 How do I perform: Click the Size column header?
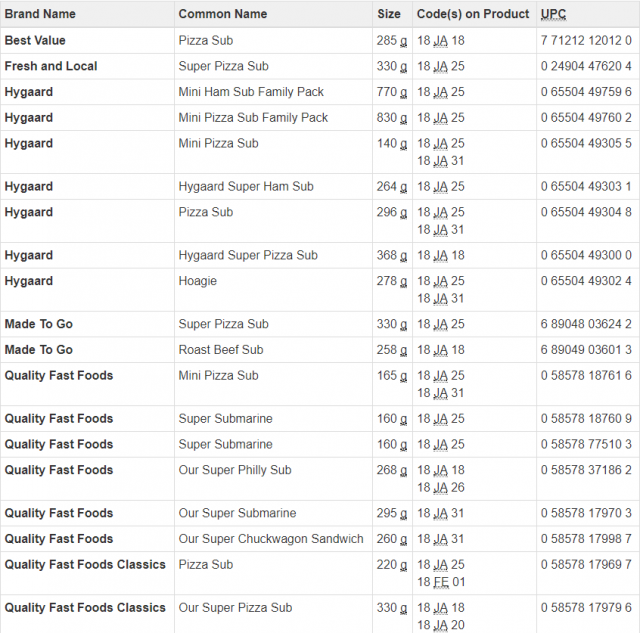[x=389, y=14]
